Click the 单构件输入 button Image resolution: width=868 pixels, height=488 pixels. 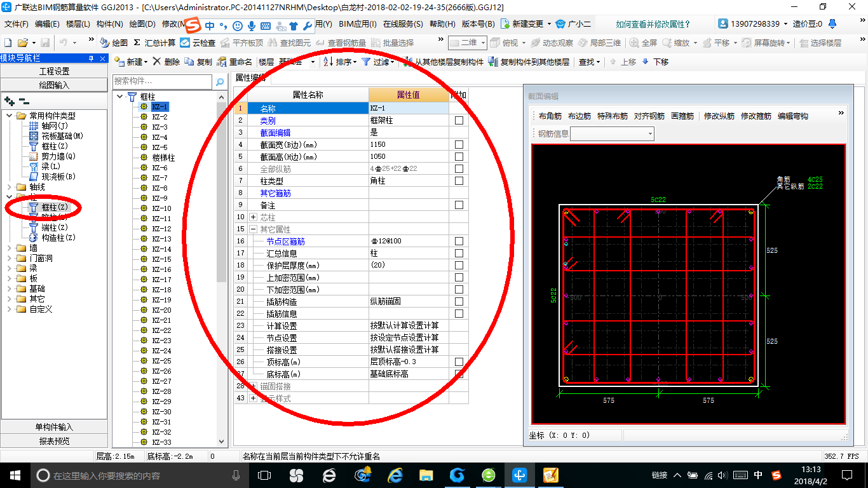point(55,427)
